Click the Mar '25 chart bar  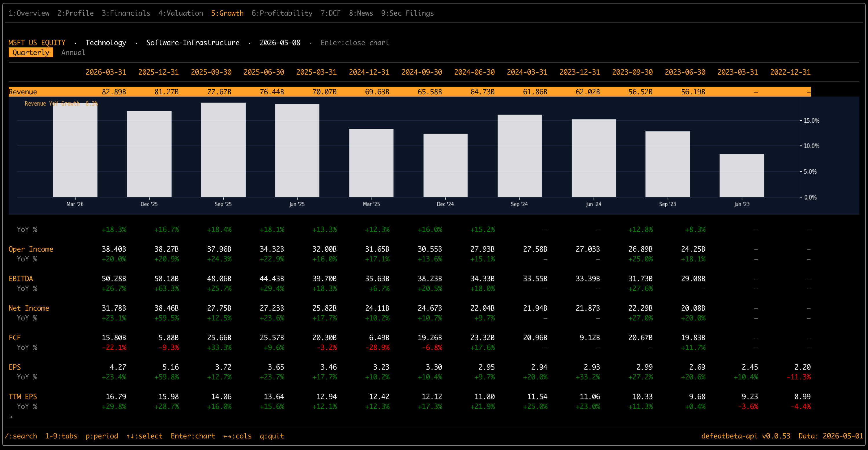[x=371, y=163]
